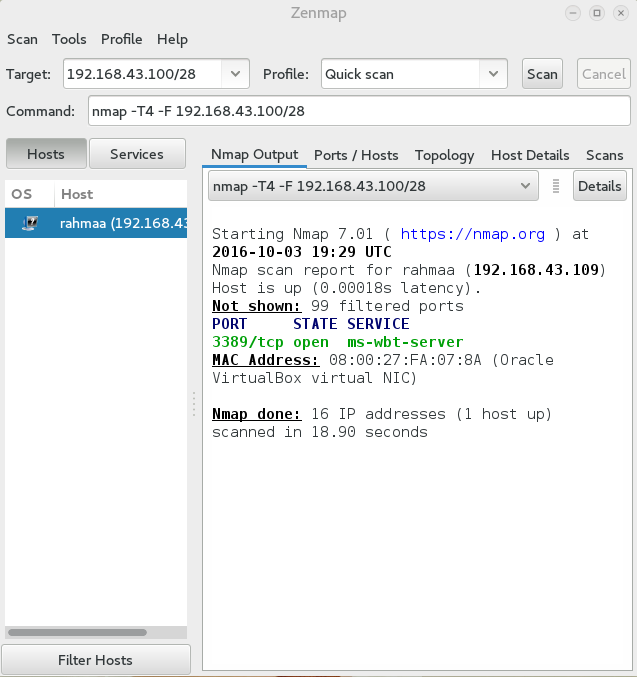Sort by the OS column header
This screenshot has height=677, width=637.
tap(30, 194)
